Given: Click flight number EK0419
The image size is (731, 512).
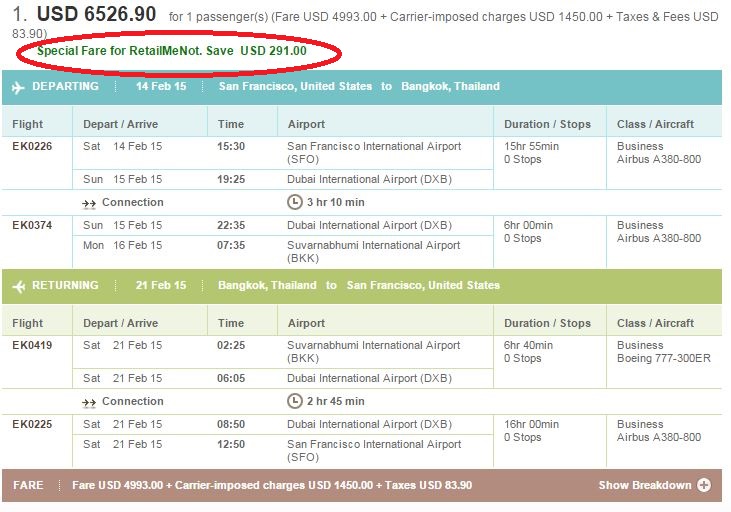Looking at the screenshot, I should point(32,345).
